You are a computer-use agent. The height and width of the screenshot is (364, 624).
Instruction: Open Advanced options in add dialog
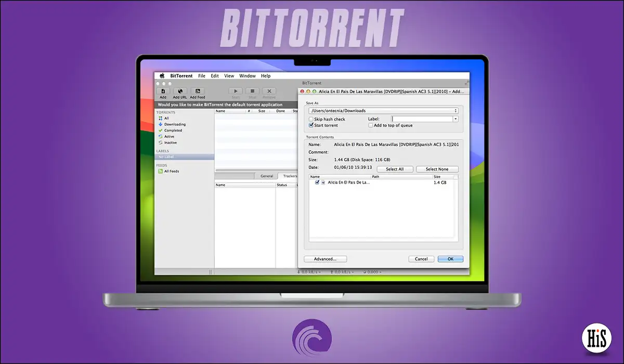click(325, 259)
